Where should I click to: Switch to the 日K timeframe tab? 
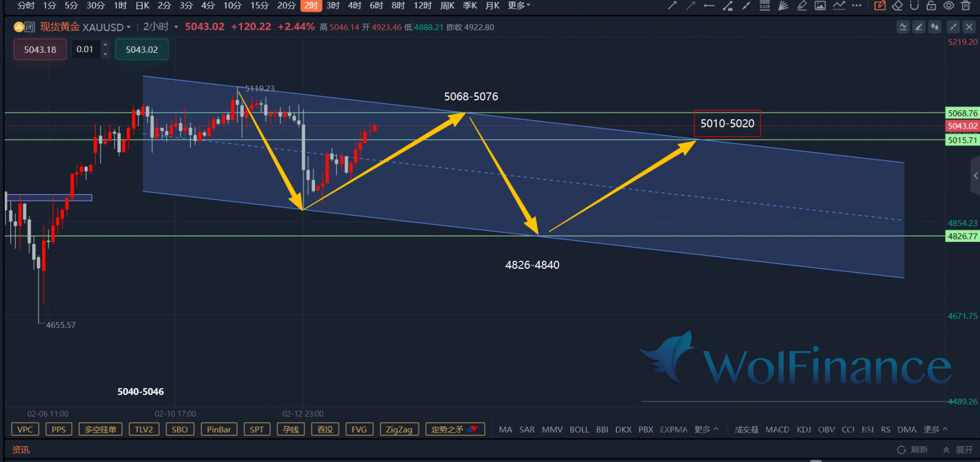point(142,6)
